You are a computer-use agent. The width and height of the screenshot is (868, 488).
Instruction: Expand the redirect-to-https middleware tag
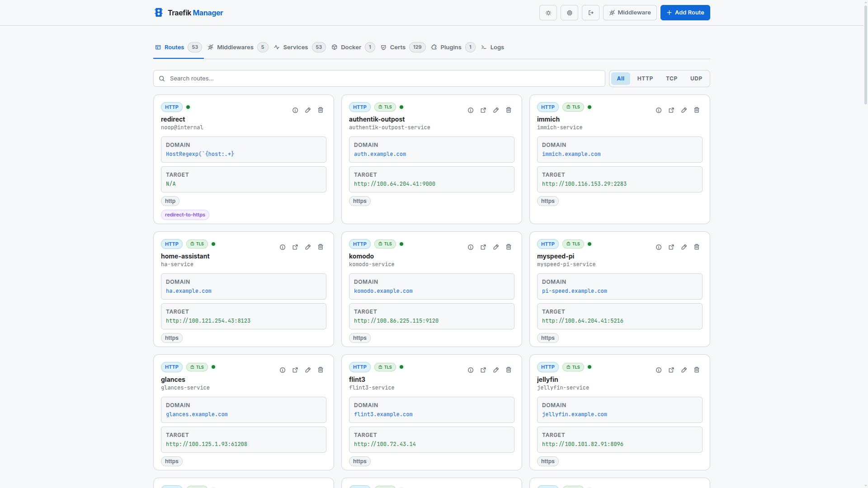pyautogui.click(x=185, y=215)
